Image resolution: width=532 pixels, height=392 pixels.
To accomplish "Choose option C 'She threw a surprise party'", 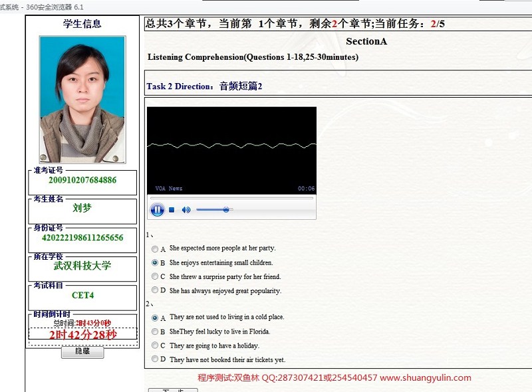I will pos(155,277).
